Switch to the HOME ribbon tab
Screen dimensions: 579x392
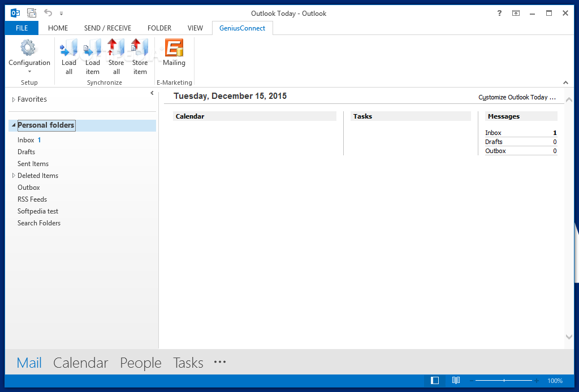(x=58, y=28)
